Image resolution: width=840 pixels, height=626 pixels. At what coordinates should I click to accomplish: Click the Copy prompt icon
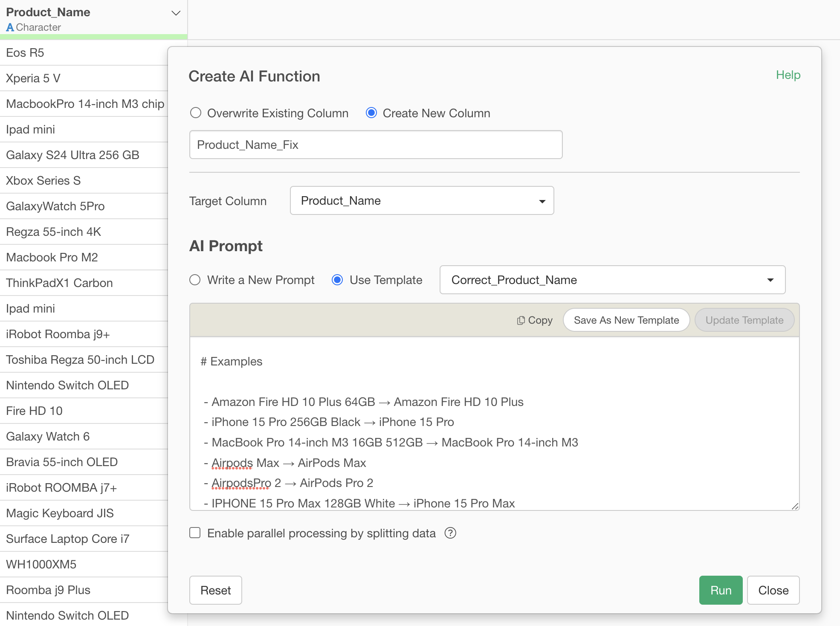pyautogui.click(x=521, y=320)
